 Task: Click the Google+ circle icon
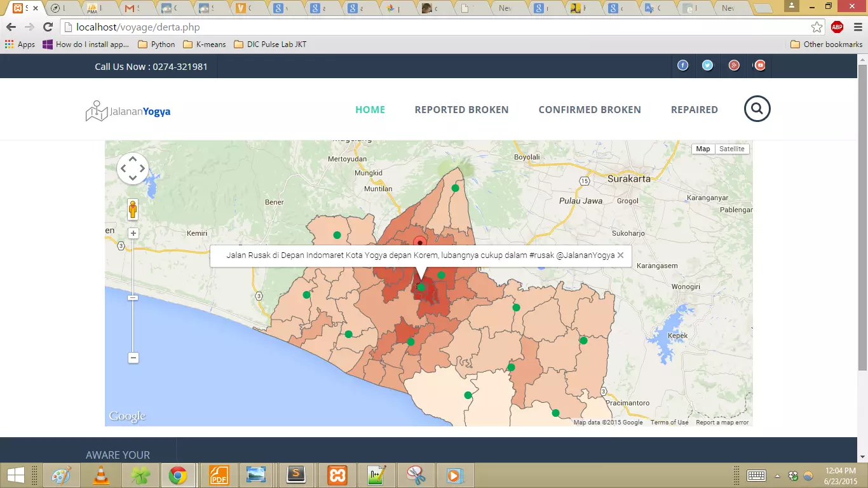734,65
